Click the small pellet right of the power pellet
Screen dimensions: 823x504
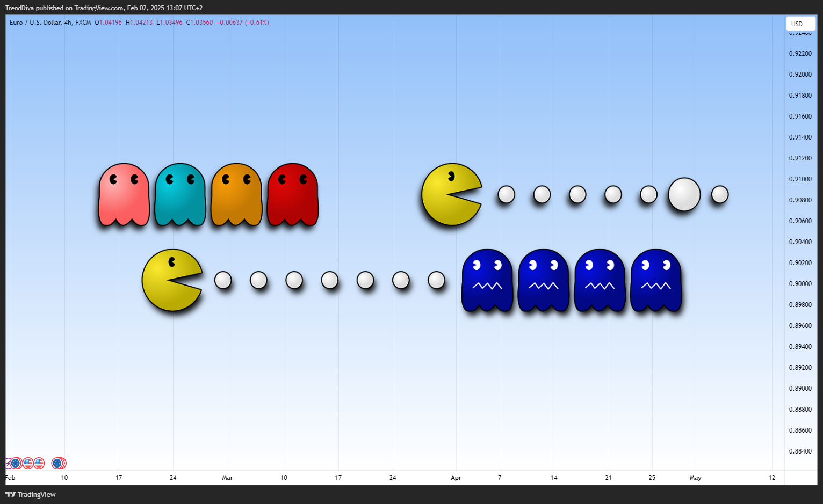(720, 194)
